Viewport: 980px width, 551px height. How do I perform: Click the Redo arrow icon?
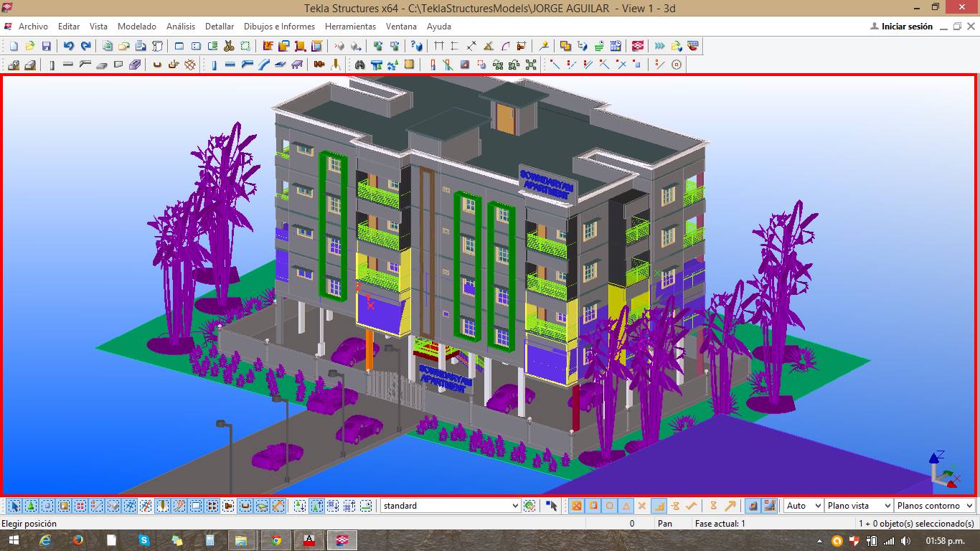click(x=85, y=46)
